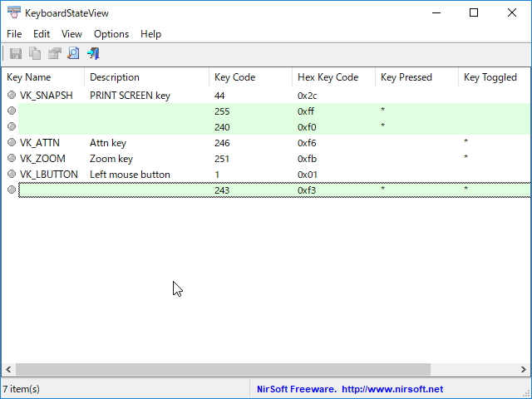Screen dimensions: 532x399
Task: Open the Help menu
Action: [151, 34]
